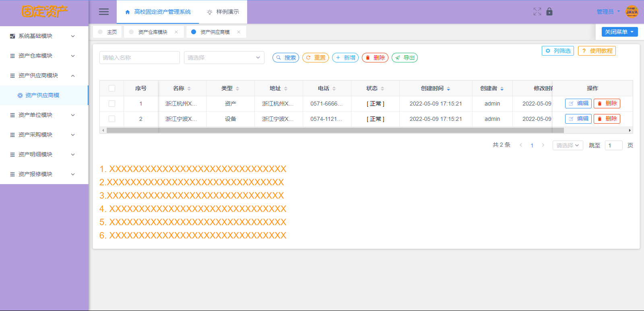This screenshot has height=311, width=644.
Task: Expand the 资产采购模块 sidebar menu
Action: point(43,135)
